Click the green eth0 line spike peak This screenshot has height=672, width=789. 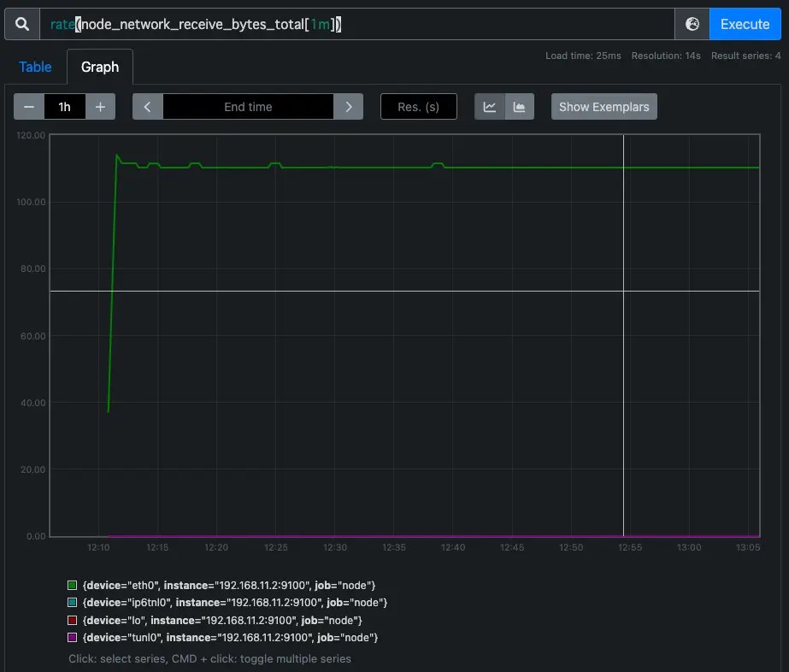(117, 155)
